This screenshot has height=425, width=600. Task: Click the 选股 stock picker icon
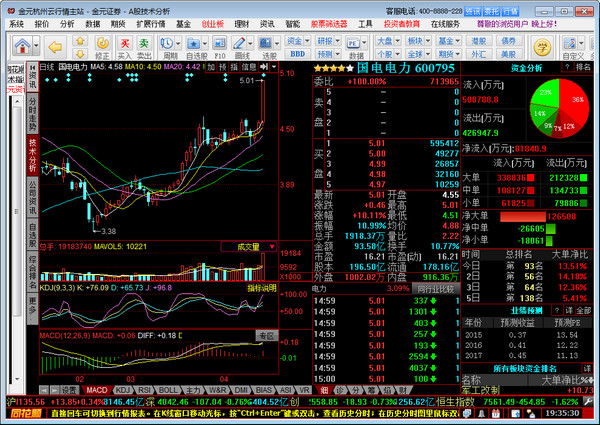(x=266, y=43)
